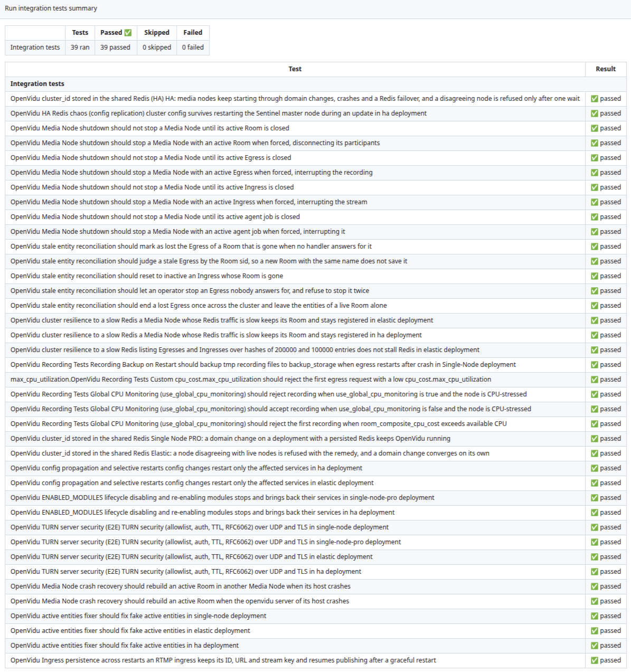Click the 'Failed' column header
The image size is (631, 672).
193,33
